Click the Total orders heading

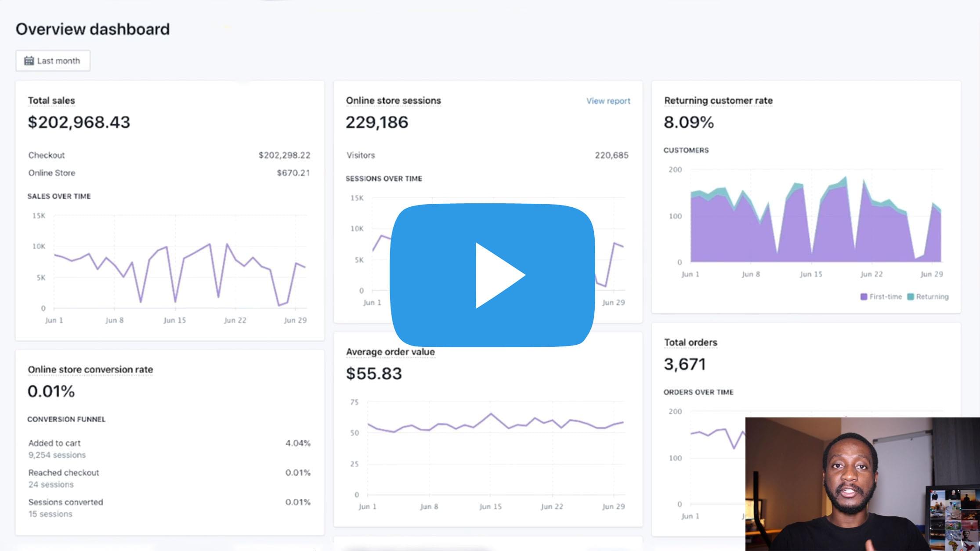(691, 342)
